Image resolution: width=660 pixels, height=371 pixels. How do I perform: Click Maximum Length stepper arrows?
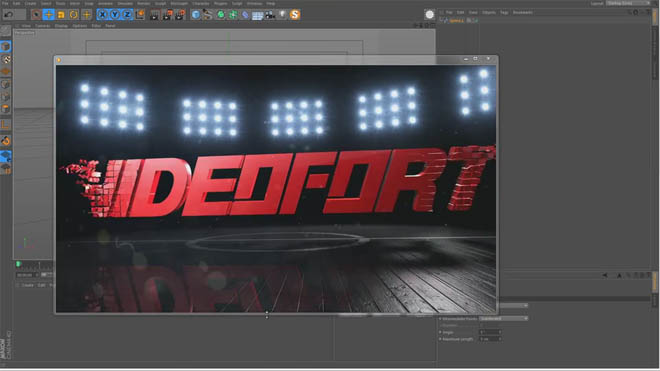tap(500, 339)
